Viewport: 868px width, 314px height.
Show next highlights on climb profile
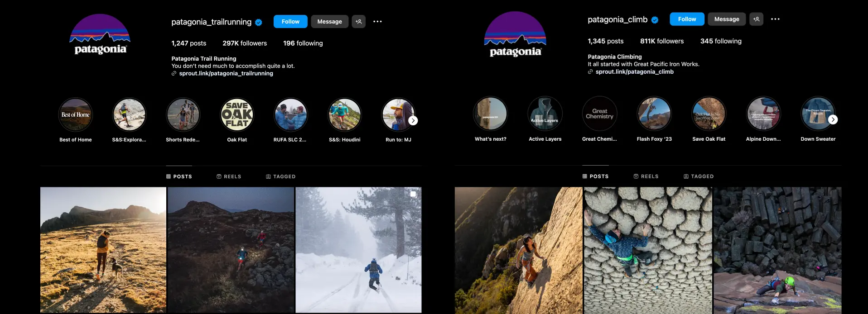point(833,119)
